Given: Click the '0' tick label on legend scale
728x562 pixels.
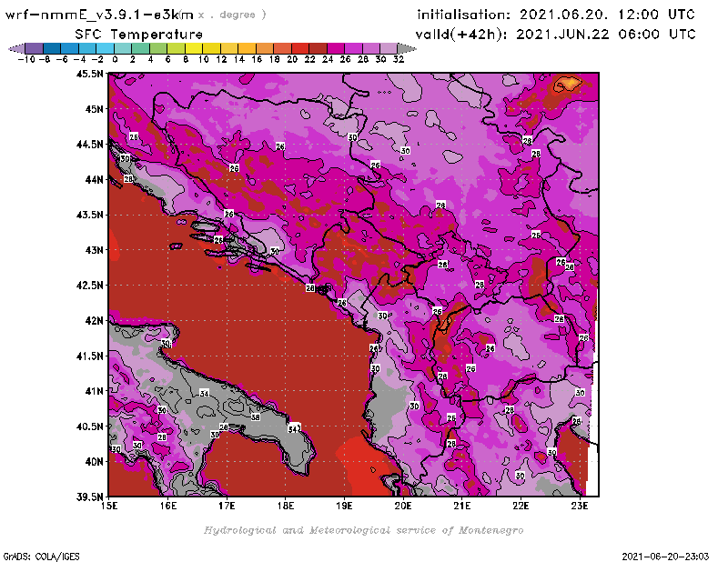Looking at the screenshot, I should pyautogui.click(x=116, y=59).
